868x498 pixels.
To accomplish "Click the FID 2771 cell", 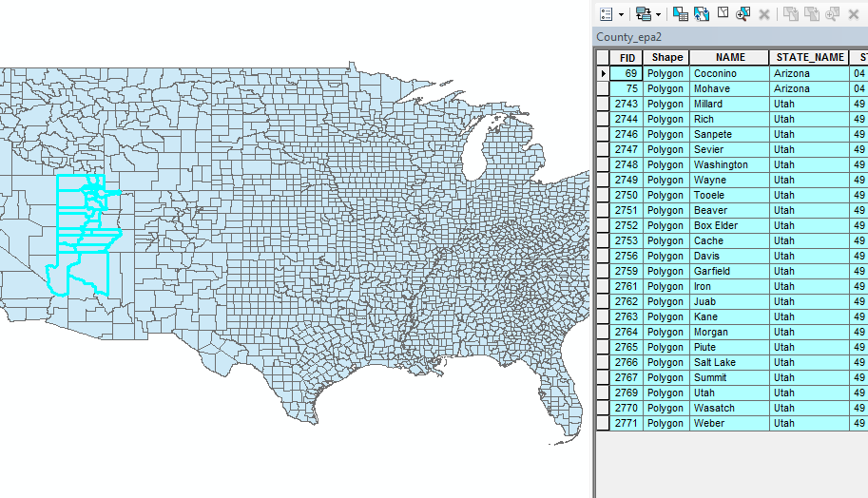I will click(x=627, y=423).
